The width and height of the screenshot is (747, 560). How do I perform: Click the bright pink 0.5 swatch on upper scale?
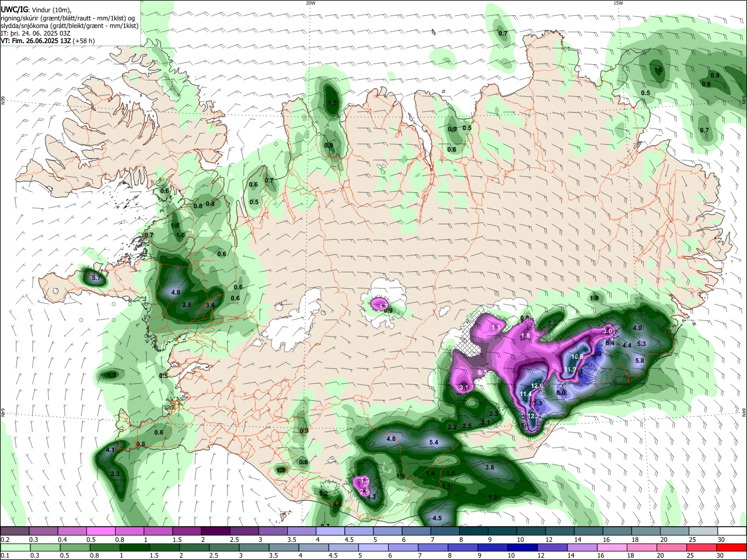click(100, 531)
